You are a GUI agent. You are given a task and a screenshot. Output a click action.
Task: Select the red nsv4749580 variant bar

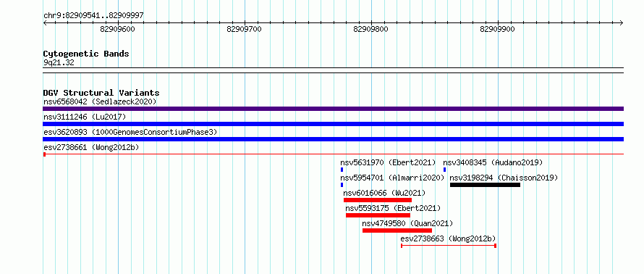point(397,231)
